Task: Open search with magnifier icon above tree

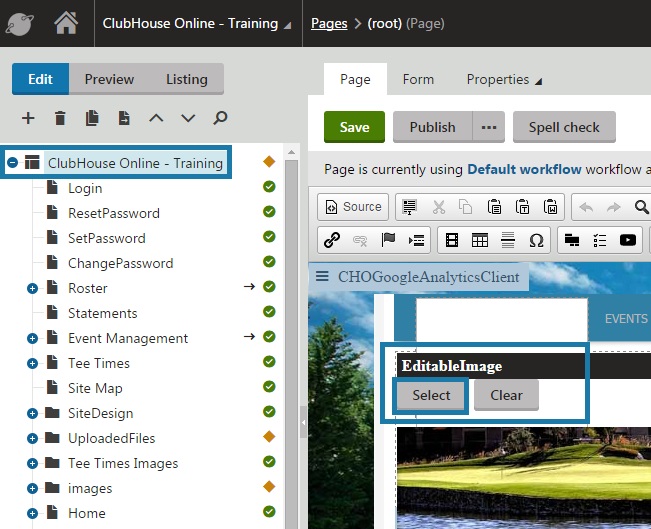Action: pyautogui.click(x=220, y=118)
